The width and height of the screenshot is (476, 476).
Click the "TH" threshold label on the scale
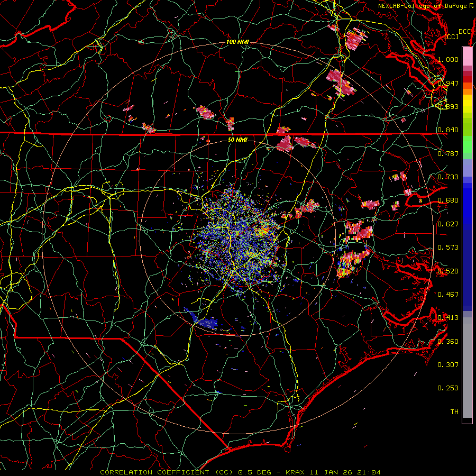454,412
